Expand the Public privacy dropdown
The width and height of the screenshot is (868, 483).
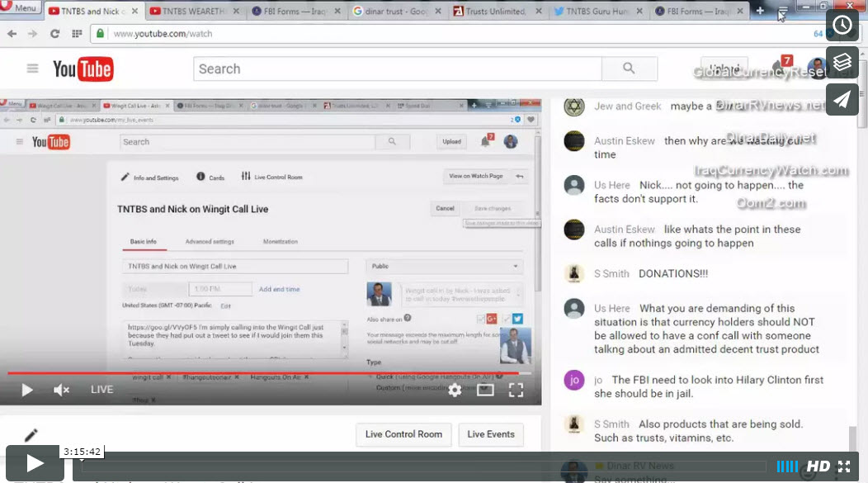click(x=444, y=267)
